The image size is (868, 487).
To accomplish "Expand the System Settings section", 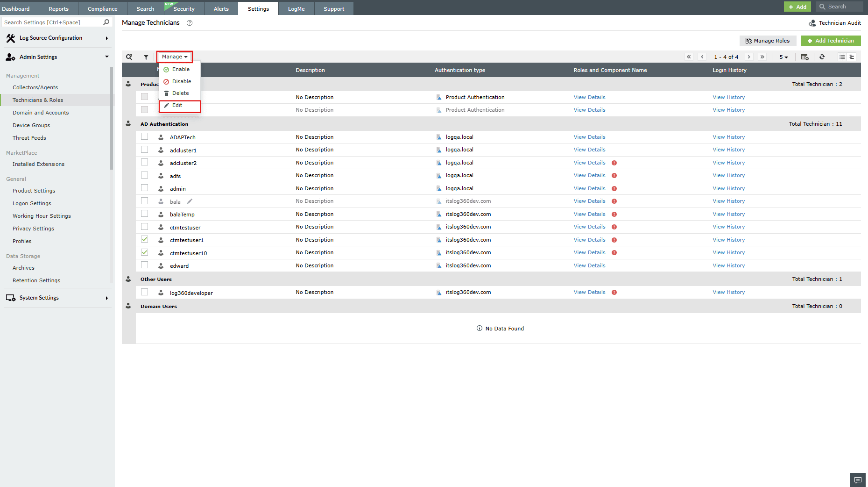I will pyautogui.click(x=57, y=298).
